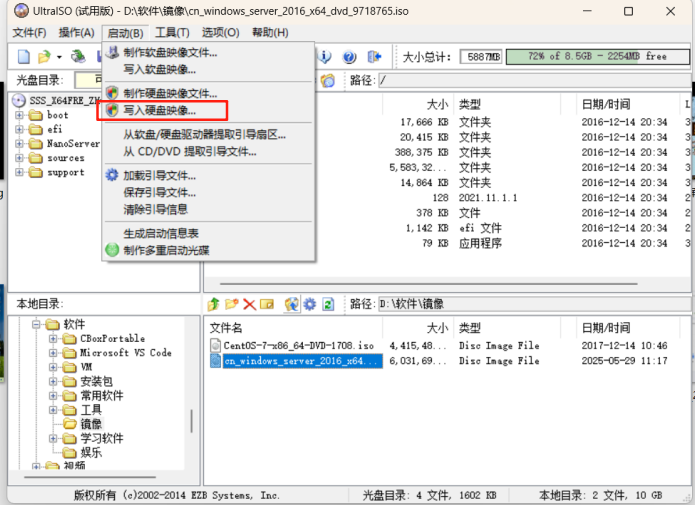
Task: Click the disc path field showing /
Action: pos(534,80)
